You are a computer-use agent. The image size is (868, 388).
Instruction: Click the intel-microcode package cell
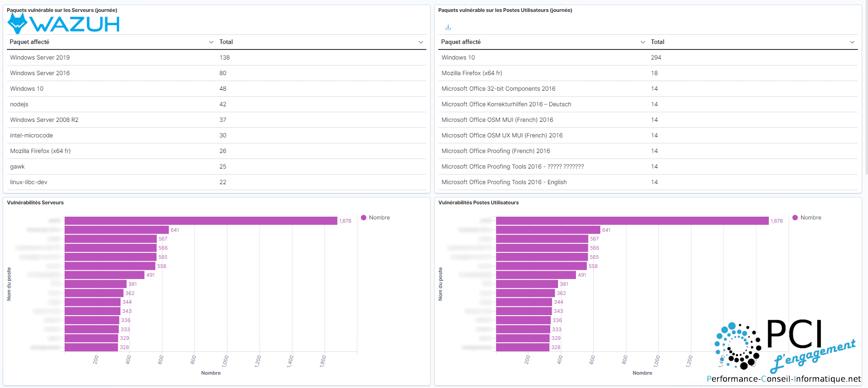coord(31,135)
